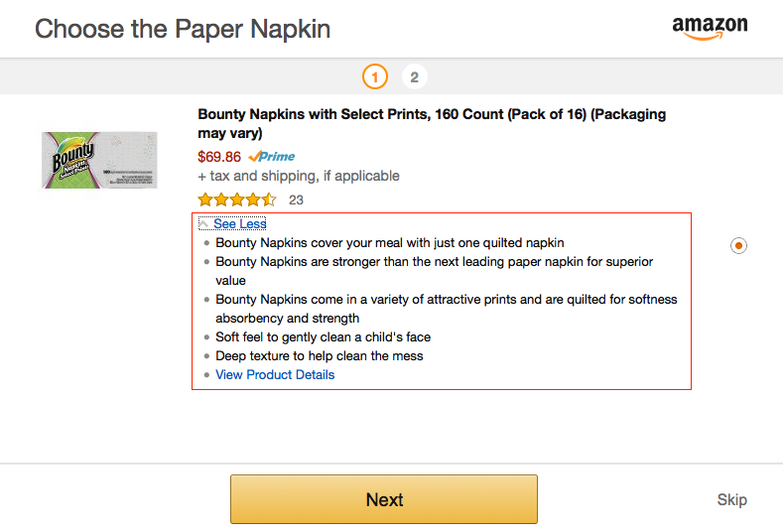
Task: Click the bullet about quilted napkin covering meal
Action: tap(390, 243)
